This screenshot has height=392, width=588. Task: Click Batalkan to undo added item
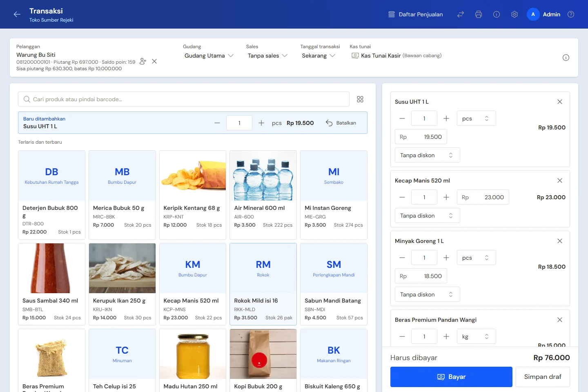[341, 123]
